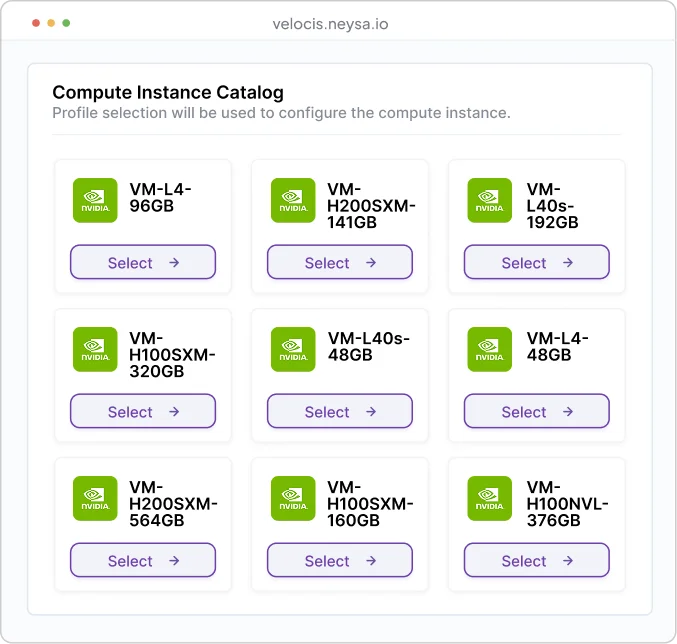This screenshot has width=677, height=644.
Task: Select the VM-H100SXM-160GB instance
Action: (340, 560)
